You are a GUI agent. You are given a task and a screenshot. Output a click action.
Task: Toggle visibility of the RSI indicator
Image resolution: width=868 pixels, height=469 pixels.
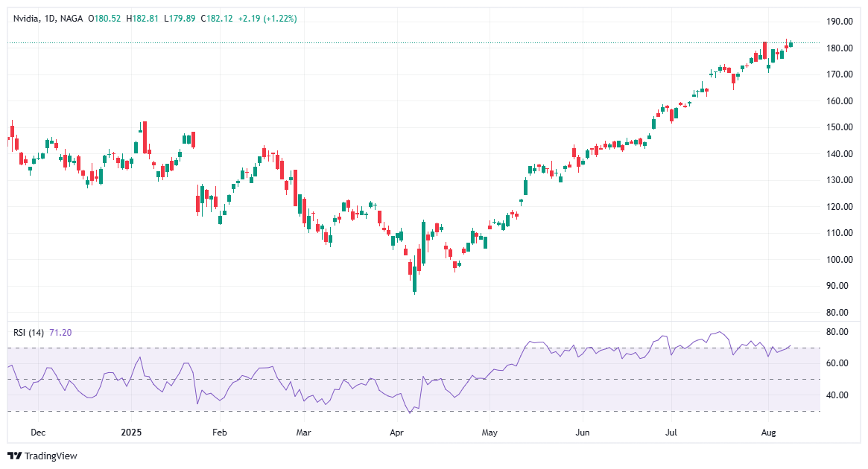(27, 332)
